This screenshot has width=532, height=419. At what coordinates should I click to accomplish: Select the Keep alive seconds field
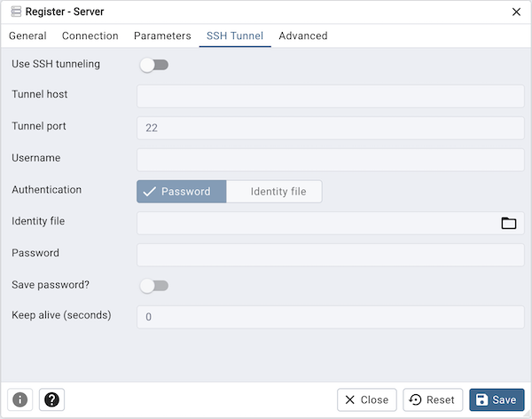(330, 317)
